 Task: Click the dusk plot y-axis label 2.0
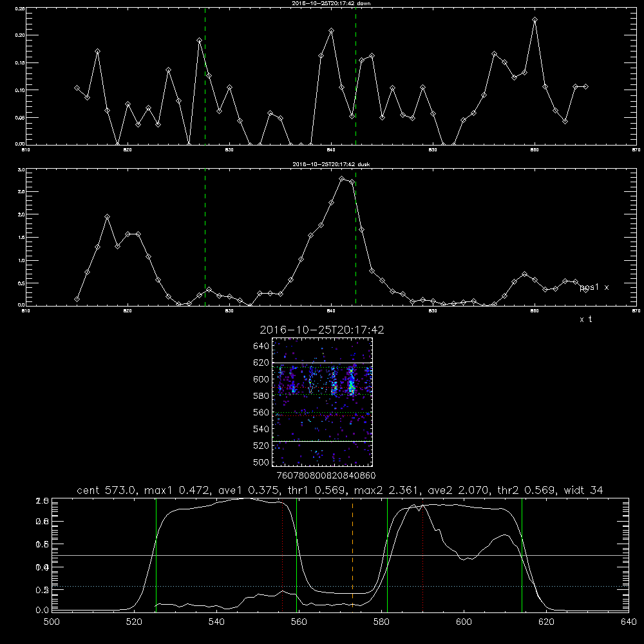pos(21,214)
